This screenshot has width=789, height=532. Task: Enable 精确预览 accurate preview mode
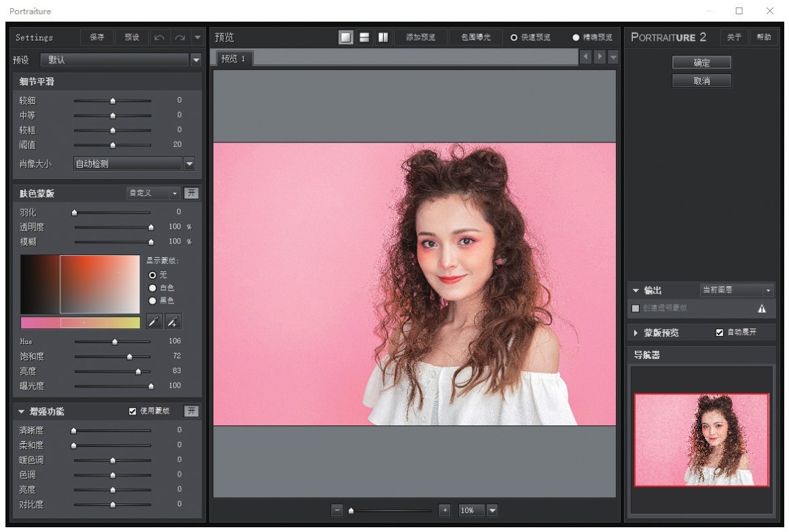576,37
